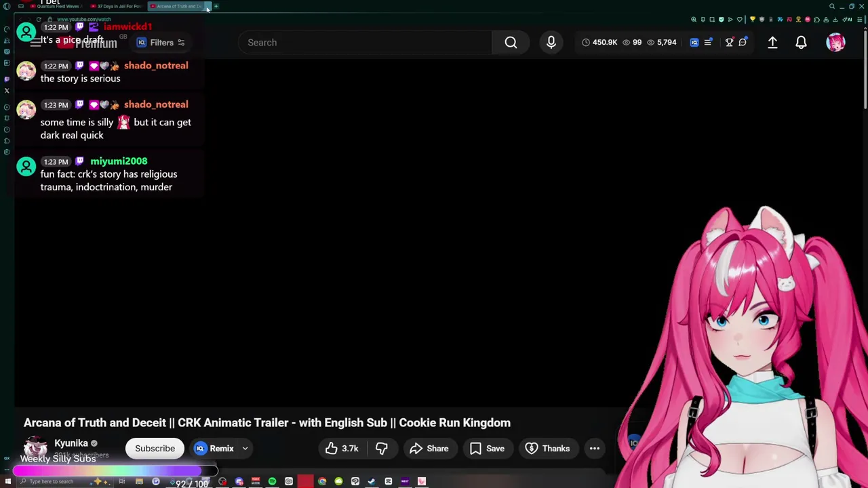Click the zoom magnifier in address bar

click(x=694, y=20)
